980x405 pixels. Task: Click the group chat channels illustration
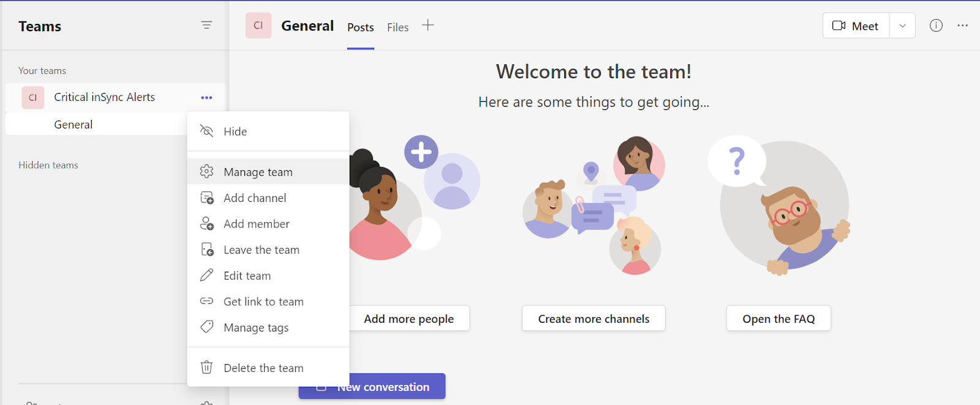tap(594, 205)
